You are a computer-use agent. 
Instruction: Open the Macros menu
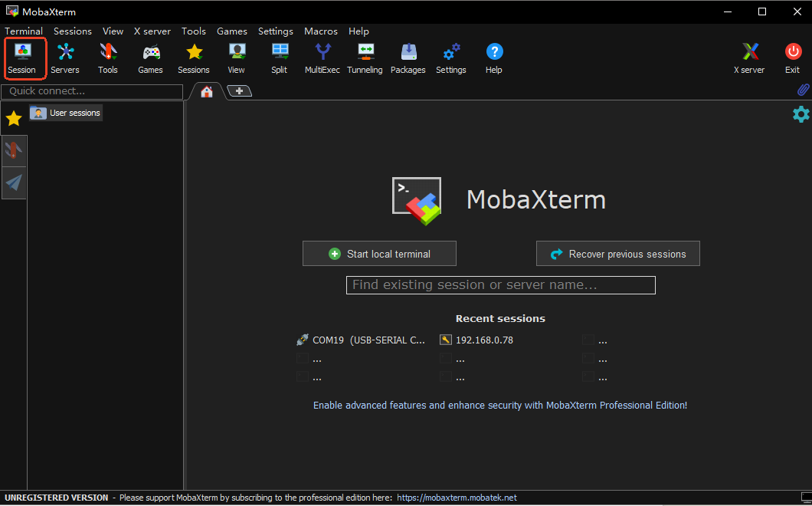[x=321, y=31]
